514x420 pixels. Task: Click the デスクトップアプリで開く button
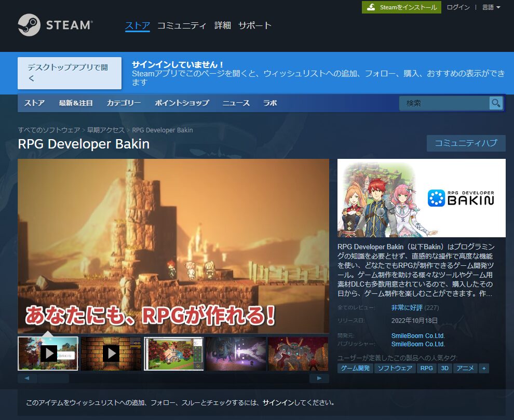pyautogui.click(x=70, y=73)
